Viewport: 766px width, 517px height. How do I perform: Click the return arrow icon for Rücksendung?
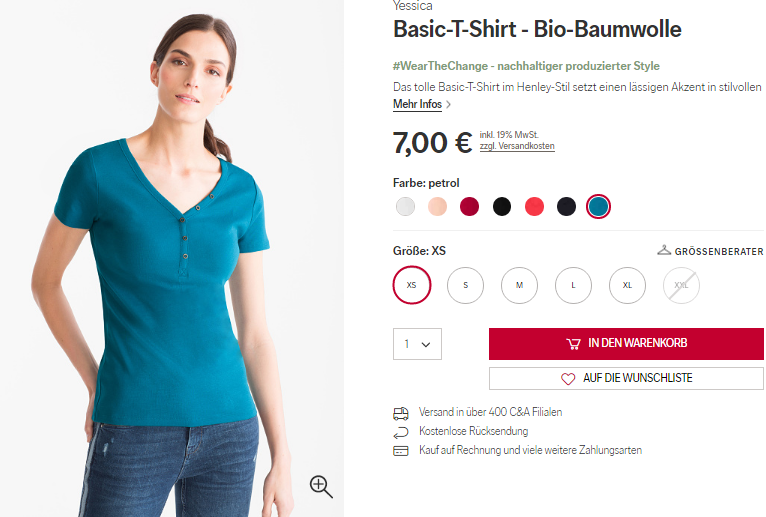point(401,432)
